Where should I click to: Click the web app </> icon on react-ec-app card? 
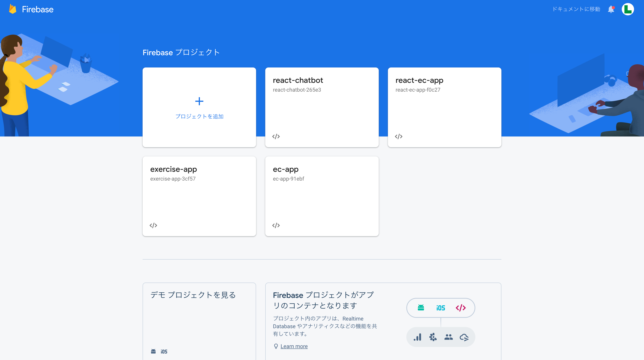tap(399, 136)
